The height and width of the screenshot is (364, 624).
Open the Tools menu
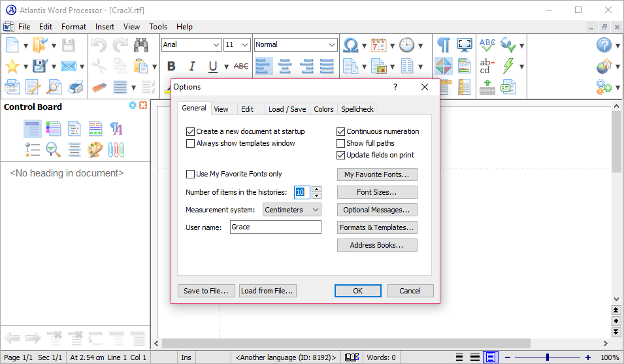pyautogui.click(x=158, y=27)
